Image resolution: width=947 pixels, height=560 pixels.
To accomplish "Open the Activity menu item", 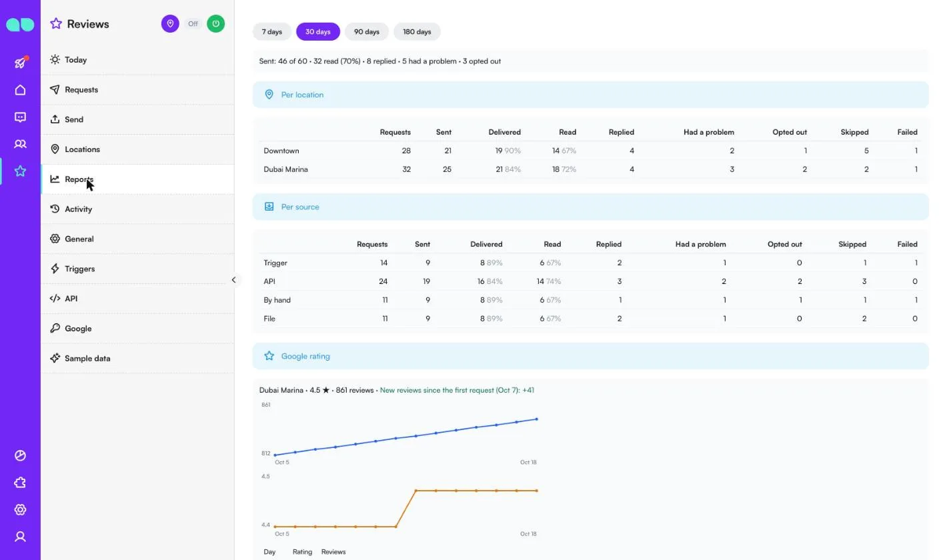I will [x=137, y=209].
